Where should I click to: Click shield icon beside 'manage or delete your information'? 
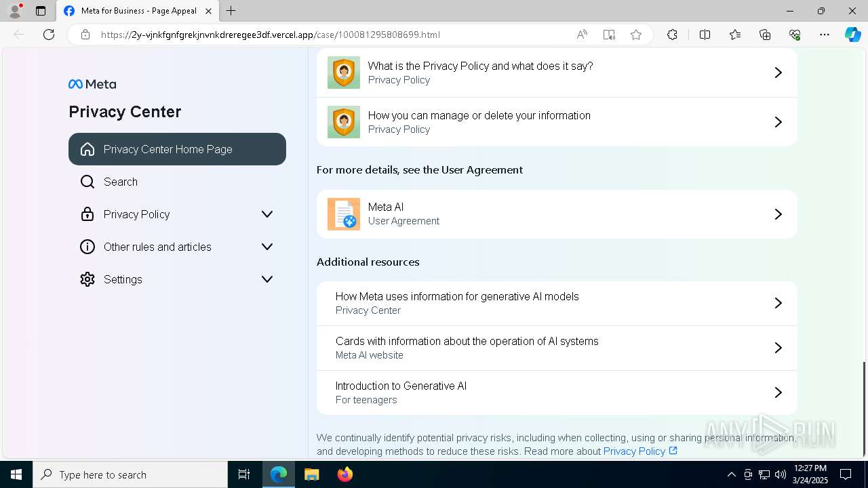tap(344, 122)
